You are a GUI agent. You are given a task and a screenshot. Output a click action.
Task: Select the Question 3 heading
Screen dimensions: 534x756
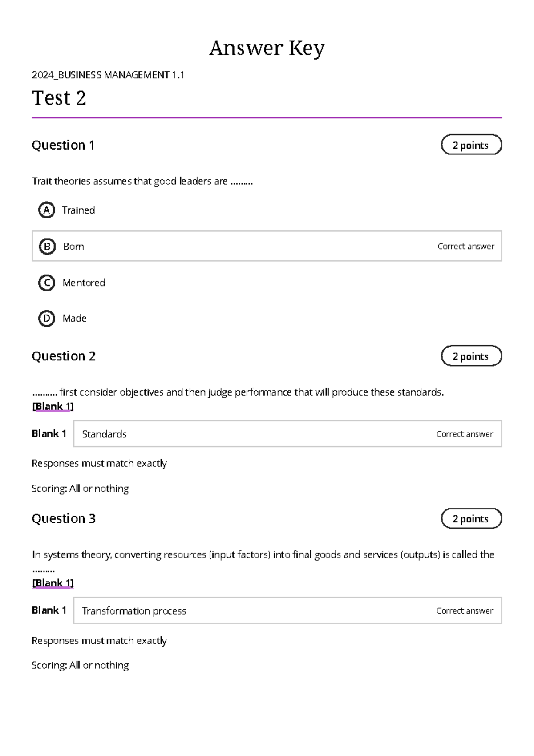pos(64,518)
